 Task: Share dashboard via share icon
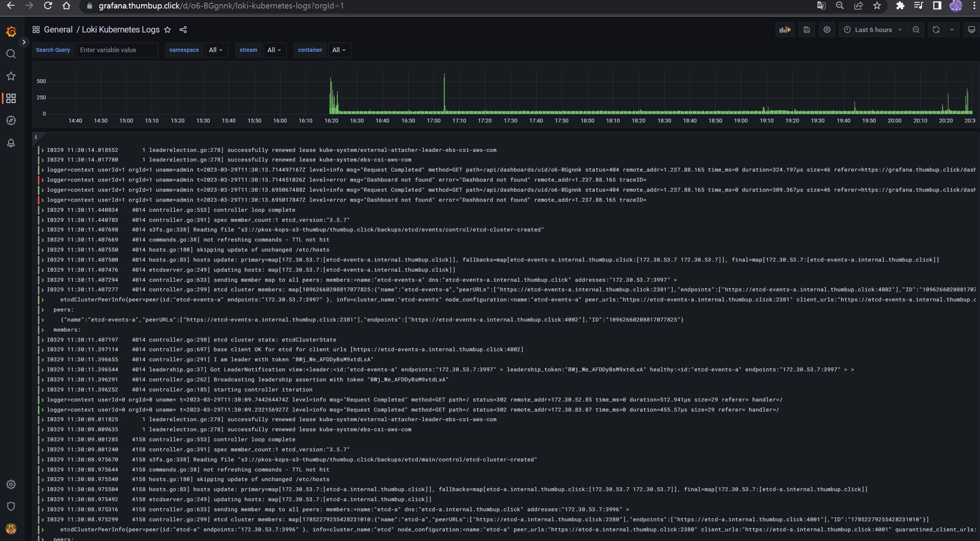pos(183,30)
